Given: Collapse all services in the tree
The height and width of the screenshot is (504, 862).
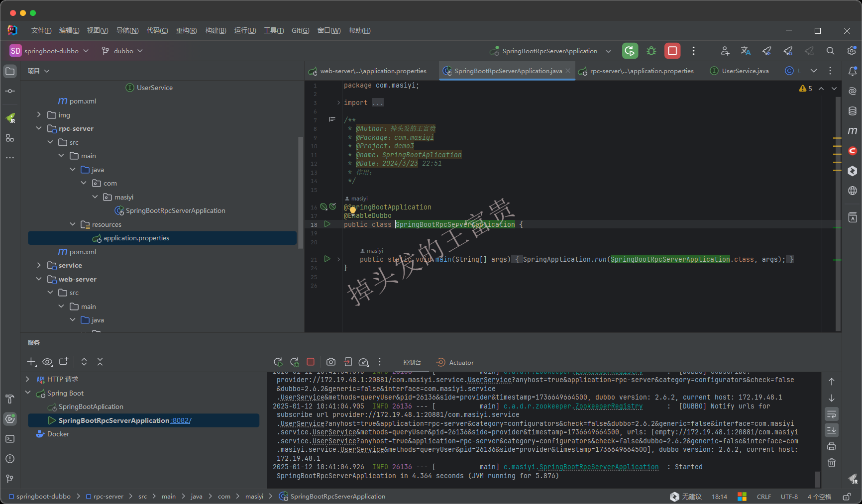Looking at the screenshot, I should (100, 362).
